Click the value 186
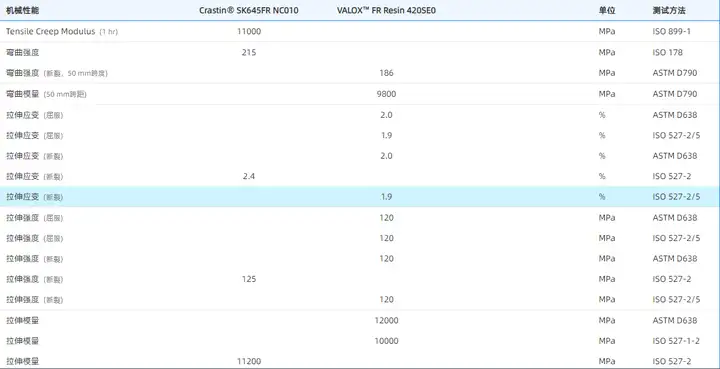 (387, 73)
